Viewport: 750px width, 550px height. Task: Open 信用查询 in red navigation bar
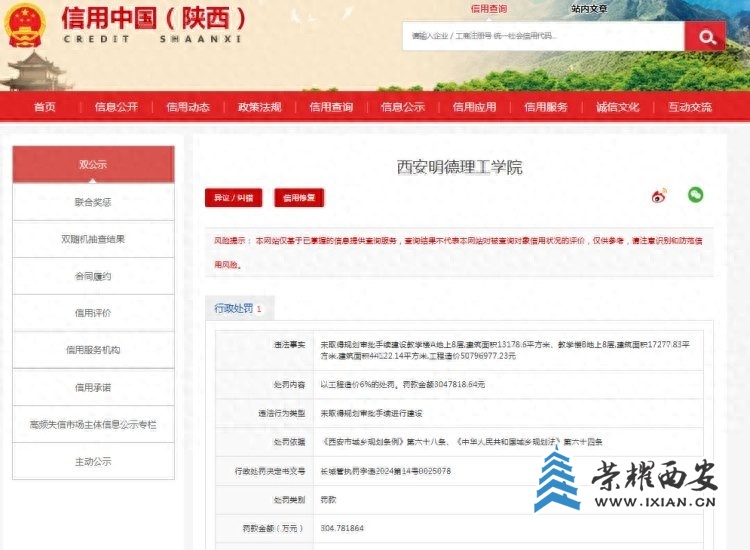(331, 107)
